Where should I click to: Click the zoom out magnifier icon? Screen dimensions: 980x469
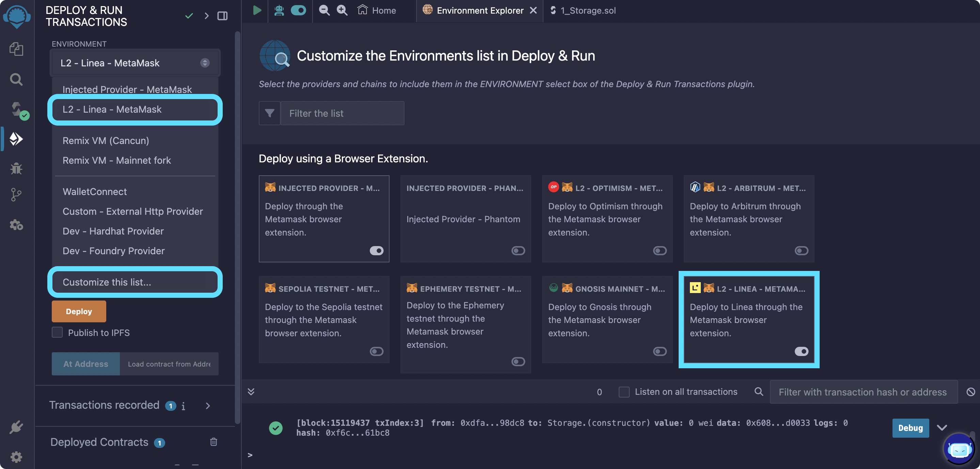(324, 10)
